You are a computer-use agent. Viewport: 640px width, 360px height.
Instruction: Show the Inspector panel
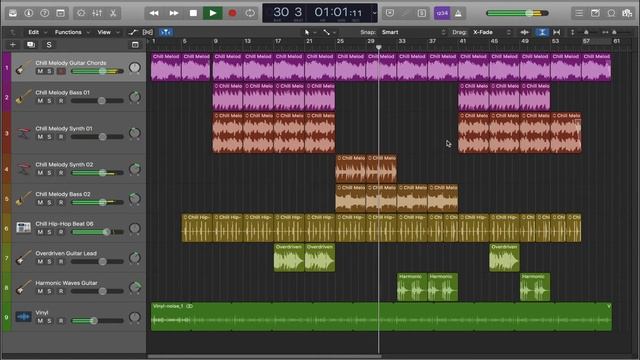29,13
